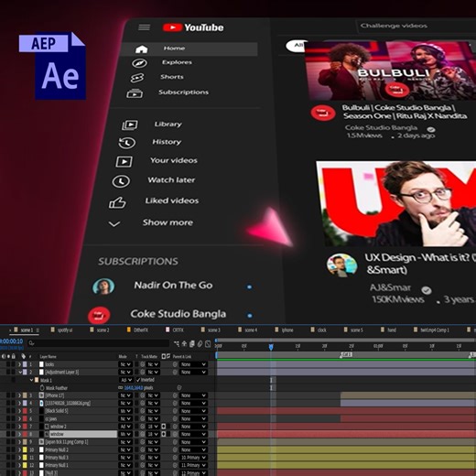The image size is (476, 476).
Task: Click the AEP After Effects file icon
Action: tap(52, 66)
